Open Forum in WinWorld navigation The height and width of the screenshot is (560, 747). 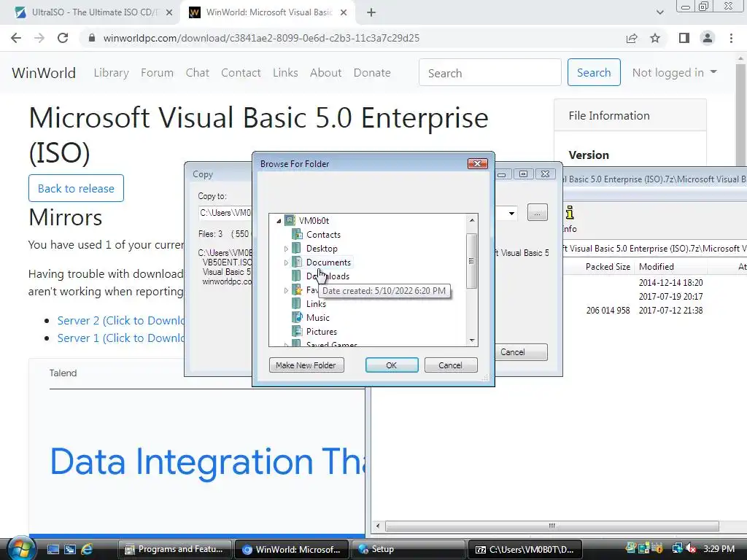158,73
